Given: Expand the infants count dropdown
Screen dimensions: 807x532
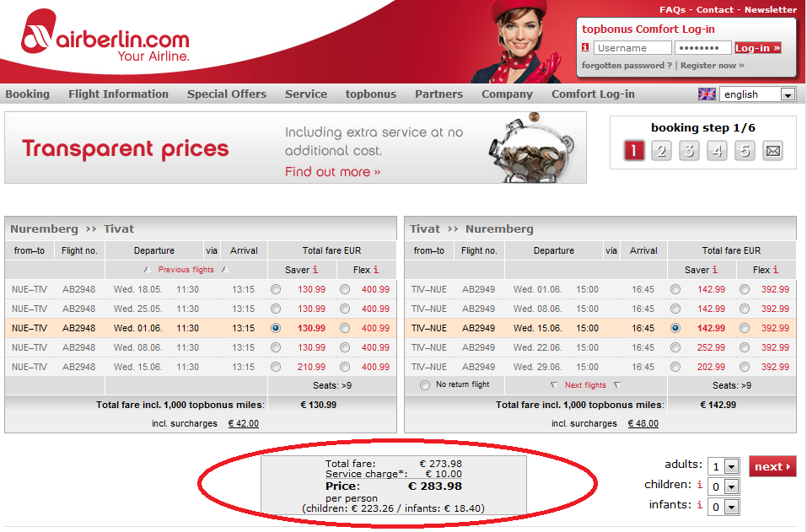Looking at the screenshot, I should [x=731, y=507].
